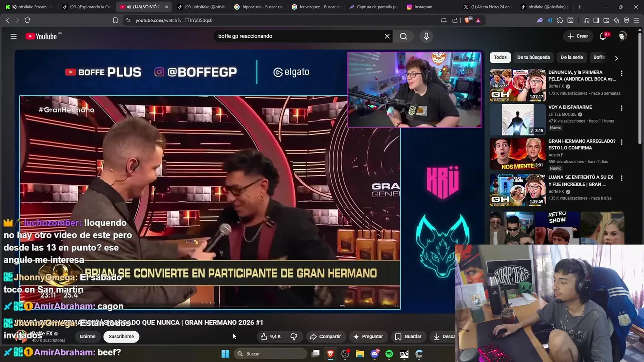Open options for DENUNCIA, y la PRIMERA PELEA video
Viewport: 644px width, 362px height.
[x=622, y=73]
